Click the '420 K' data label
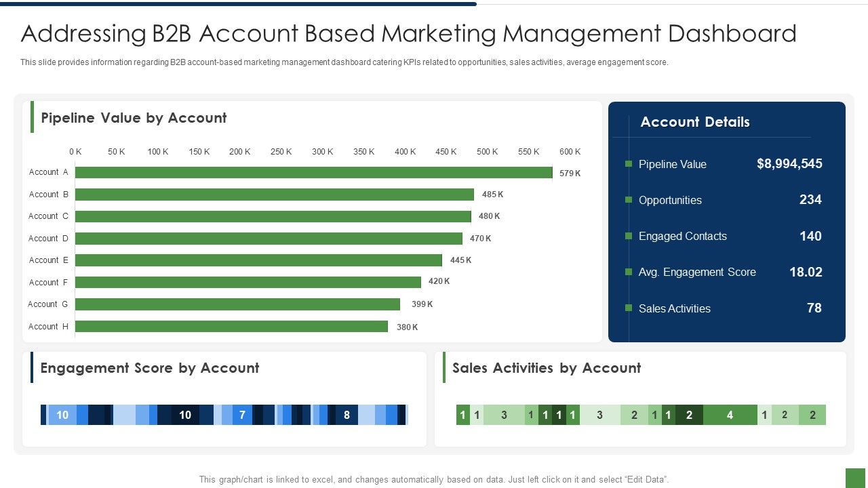Viewport: 868px width, 488px height. (x=439, y=281)
